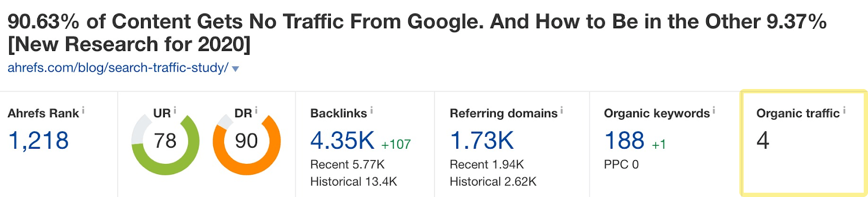This screenshot has height=197, width=868.
Task: Click the Ahrefs Rank value 1,218
Action: point(39,141)
